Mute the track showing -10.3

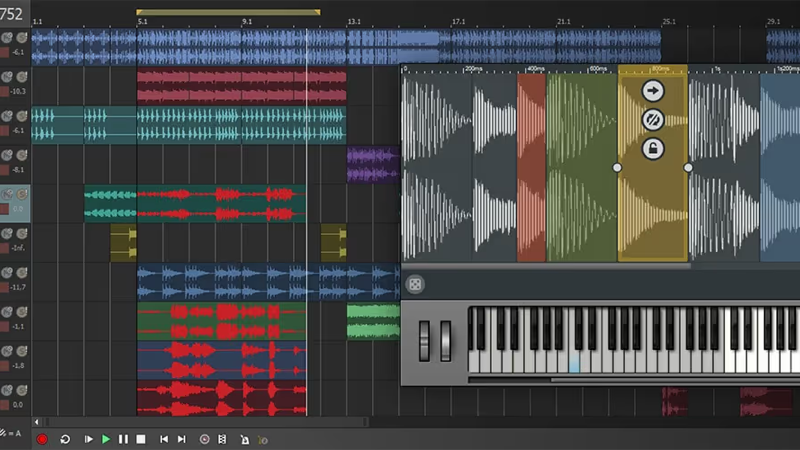(7, 77)
